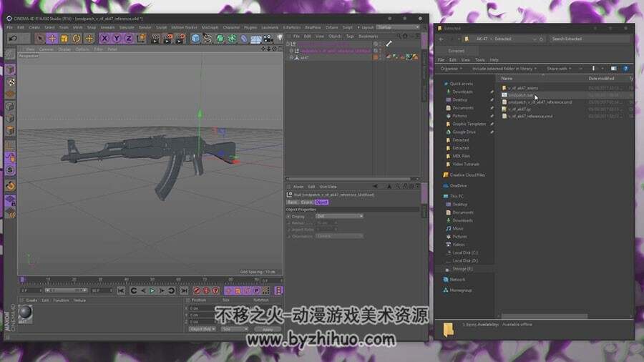This screenshot has height=362, width=644.
Task: Collapse the top null object in Object Manager
Action: tap(288, 44)
